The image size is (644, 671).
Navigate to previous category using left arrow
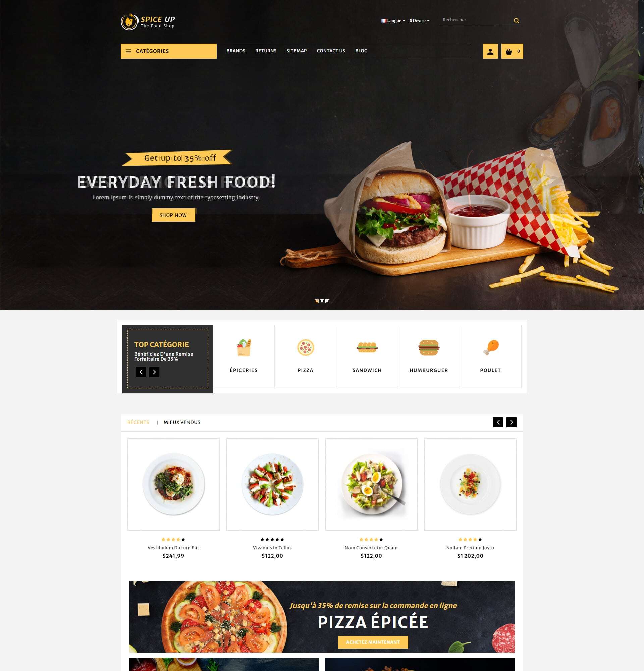[142, 372]
